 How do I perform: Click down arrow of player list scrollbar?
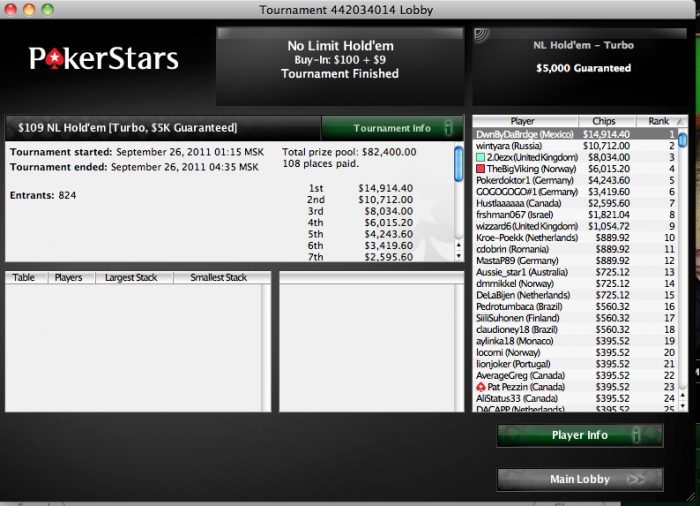pos(682,406)
